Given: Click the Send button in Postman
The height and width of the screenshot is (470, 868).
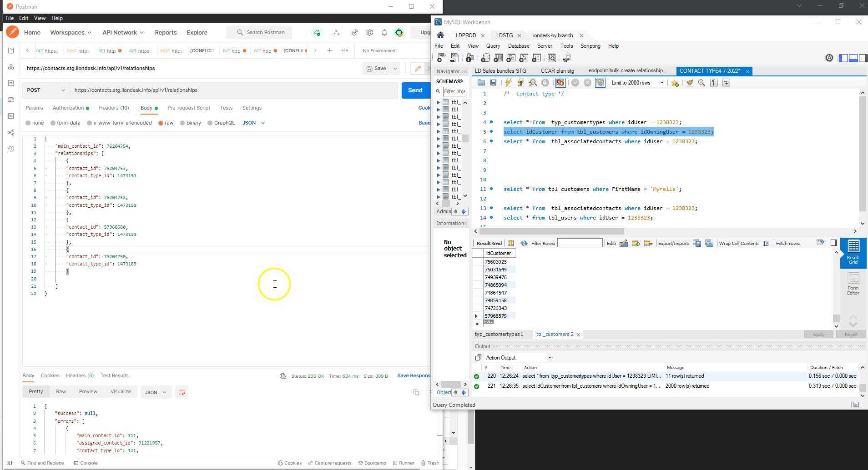Looking at the screenshot, I should tap(415, 90).
